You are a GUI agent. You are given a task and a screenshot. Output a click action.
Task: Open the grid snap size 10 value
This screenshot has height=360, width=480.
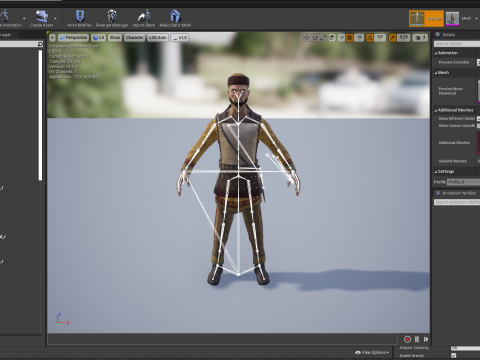coord(359,38)
